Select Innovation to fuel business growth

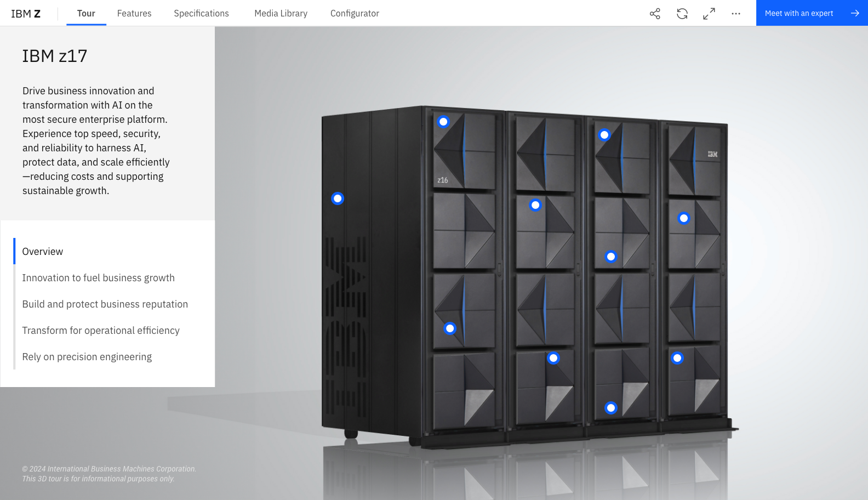(x=98, y=278)
